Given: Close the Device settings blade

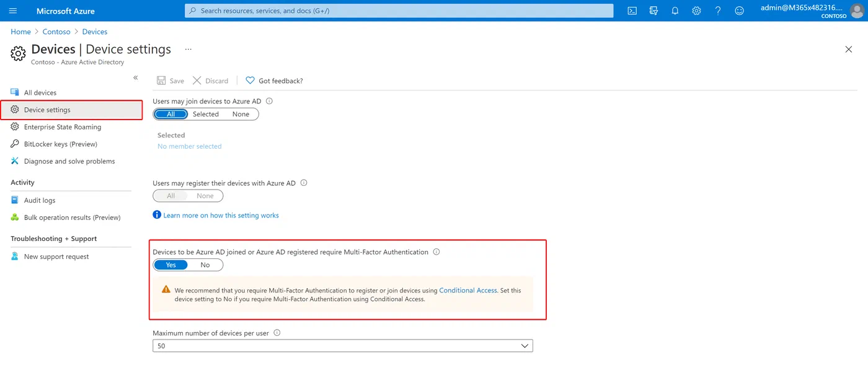Looking at the screenshot, I should (849, 50).
